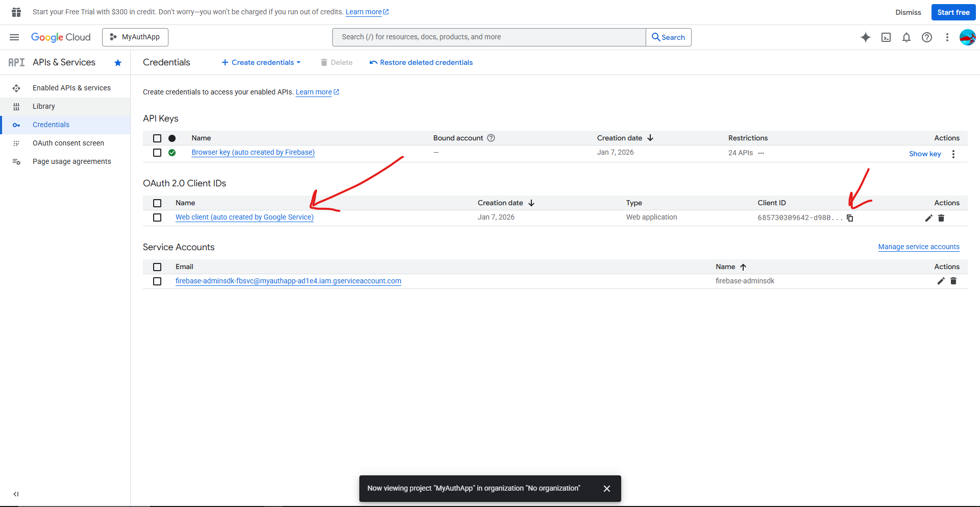Open the notifications bell

[906, 37]
